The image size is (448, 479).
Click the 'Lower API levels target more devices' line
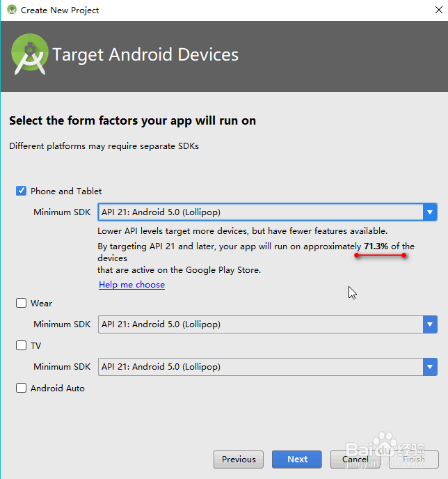(242, 231)
